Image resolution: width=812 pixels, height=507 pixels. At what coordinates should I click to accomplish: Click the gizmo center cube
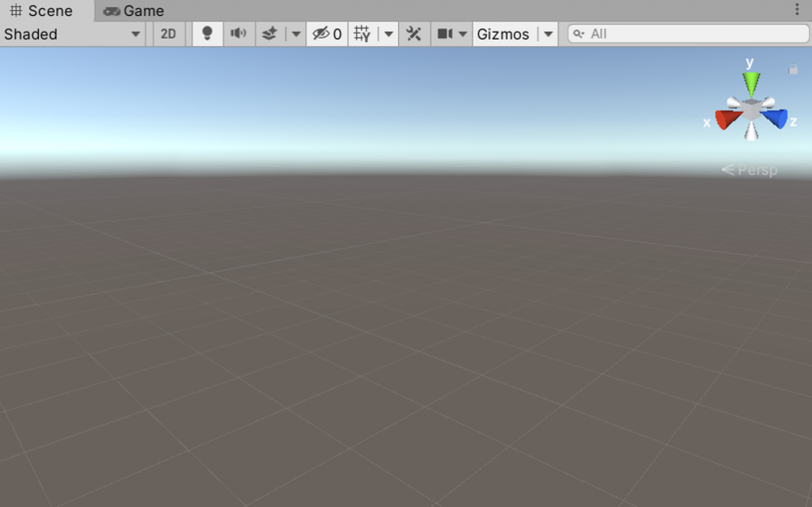click(751, 110)
